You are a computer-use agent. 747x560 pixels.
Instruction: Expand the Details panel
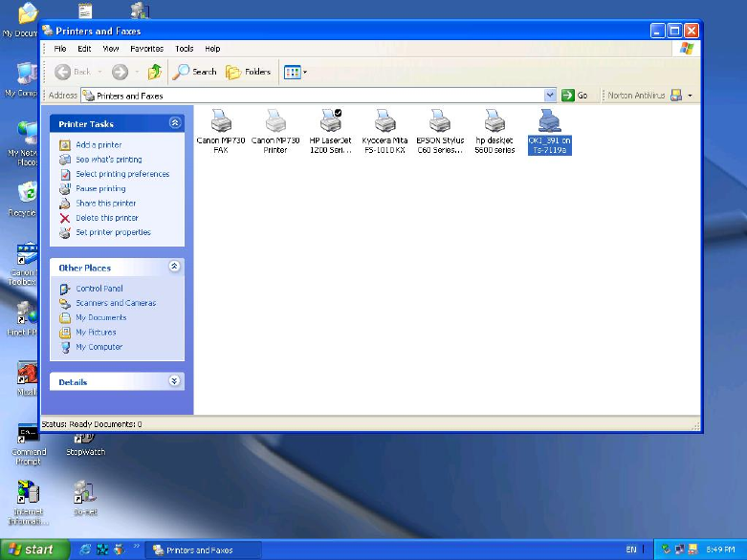tap(174, 380)
